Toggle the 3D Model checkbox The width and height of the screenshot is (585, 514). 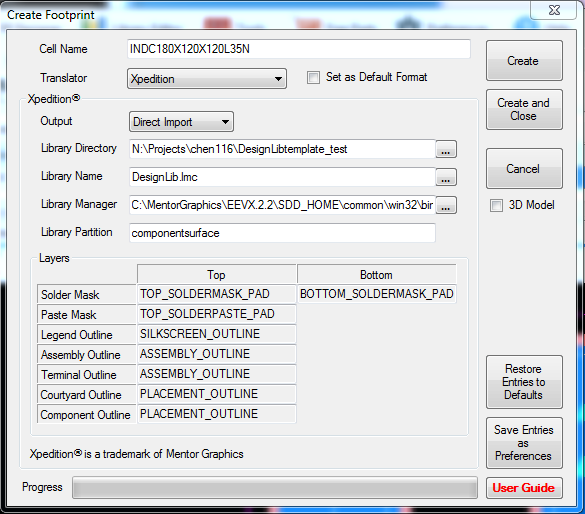point(496,205)
